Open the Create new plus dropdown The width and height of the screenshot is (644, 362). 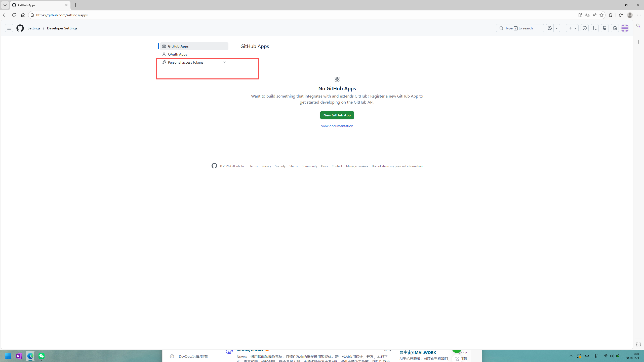(x=572, y=28)
